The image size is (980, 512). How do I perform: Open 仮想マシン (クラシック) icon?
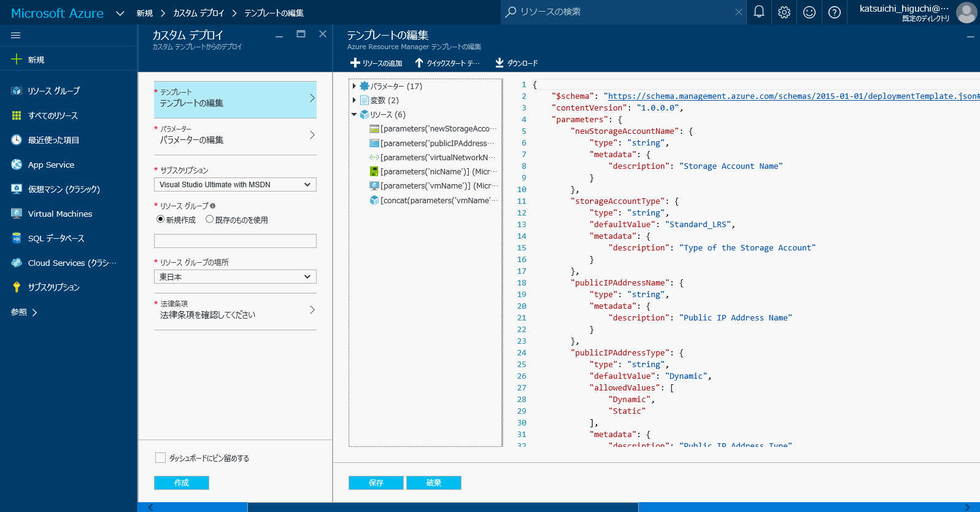click(17, 189)
